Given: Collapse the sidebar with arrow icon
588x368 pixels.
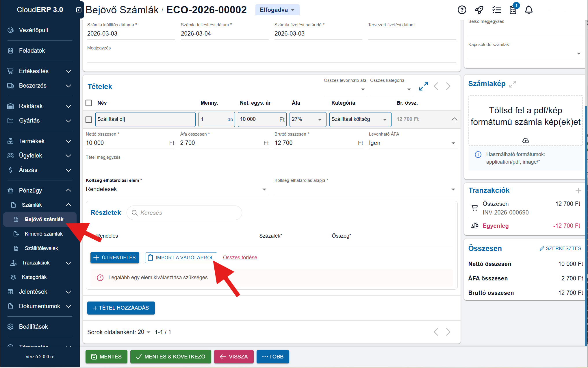Looking at the screenshot, I should pos(79,10).
